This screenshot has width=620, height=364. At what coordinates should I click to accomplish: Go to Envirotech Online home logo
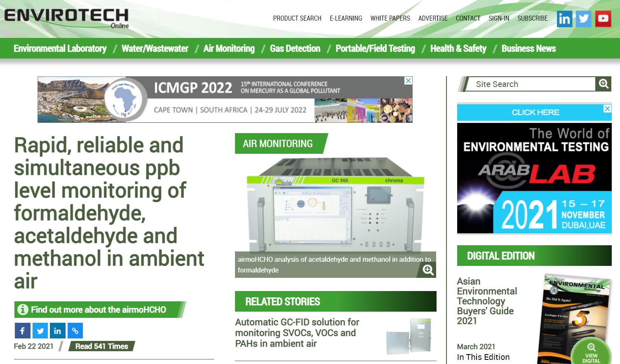click(x=66, y=19)
